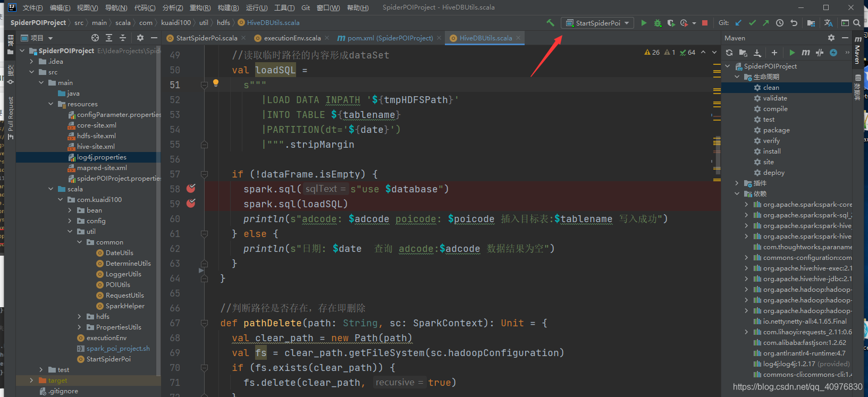Open the Refactor menu
Screen dimensions: 868x397
click(200, 7)
